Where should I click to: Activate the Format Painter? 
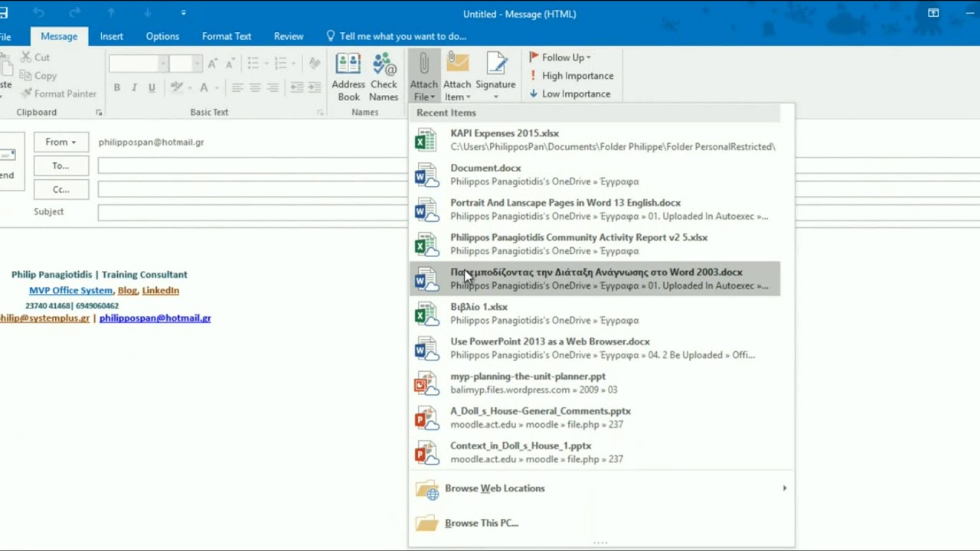[58, 94]
